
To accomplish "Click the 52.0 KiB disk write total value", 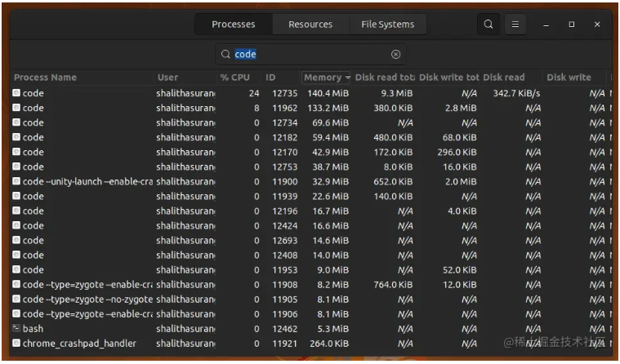I will [x=459, y=269].
